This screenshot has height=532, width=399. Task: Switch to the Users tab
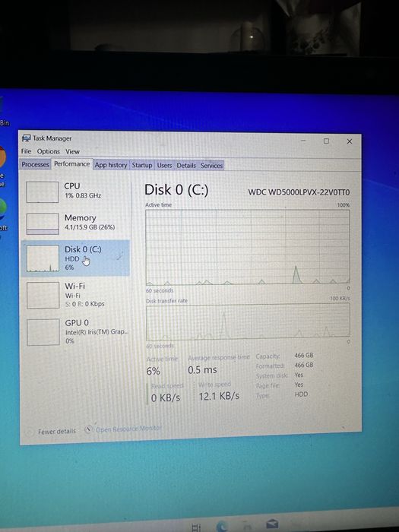pos(164,165)
